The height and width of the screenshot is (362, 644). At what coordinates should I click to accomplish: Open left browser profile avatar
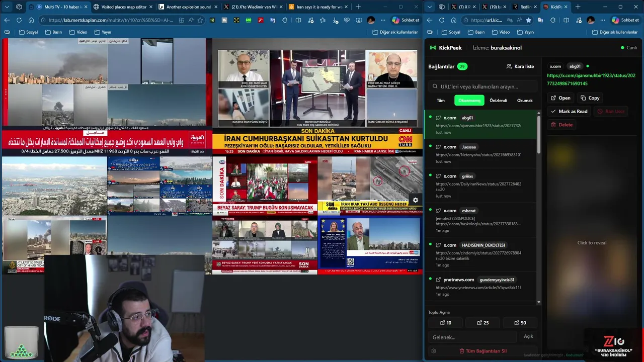pos(371,20)
